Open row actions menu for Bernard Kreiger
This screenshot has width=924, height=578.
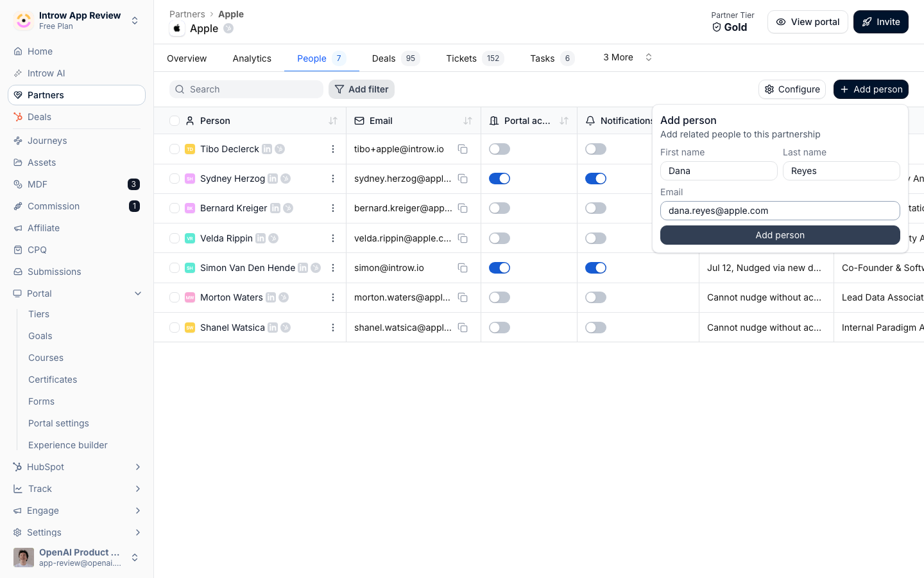coord(333,208)
